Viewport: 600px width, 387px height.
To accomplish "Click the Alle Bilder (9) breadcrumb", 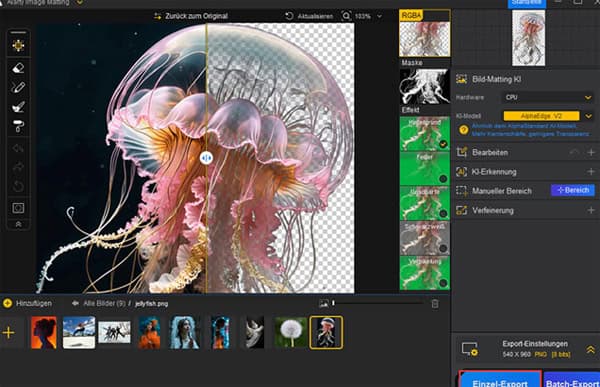I will coord(104,304).
